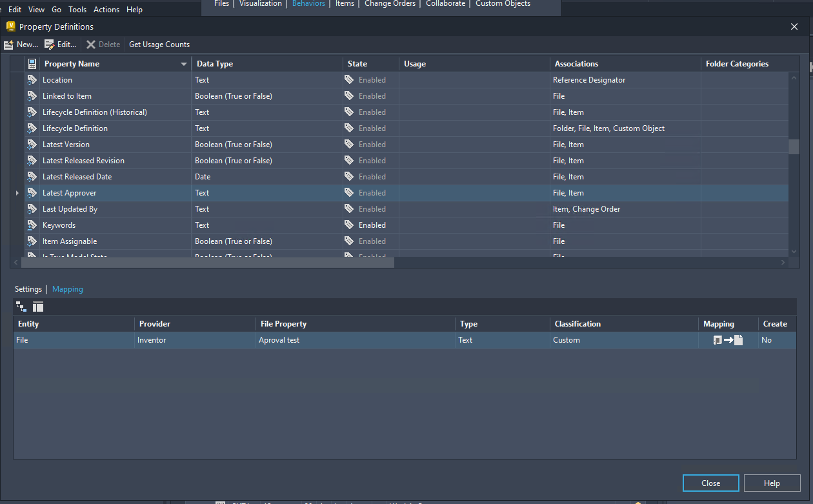
Task: Select the Lifecycle Definition (Historical) row
Action: [406, 112]
